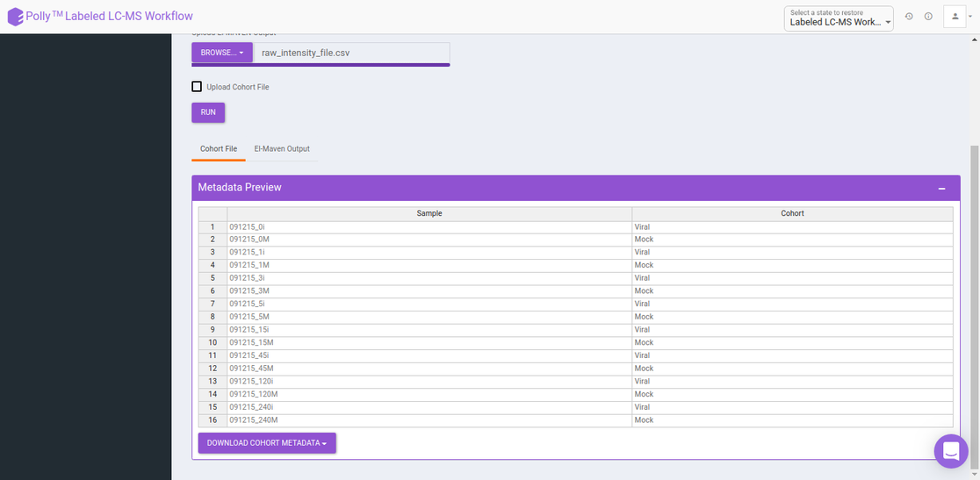The height and width of the screenshot is (480, 980).
Task: Click the info circle icon
Action: (x=928, y=17)
